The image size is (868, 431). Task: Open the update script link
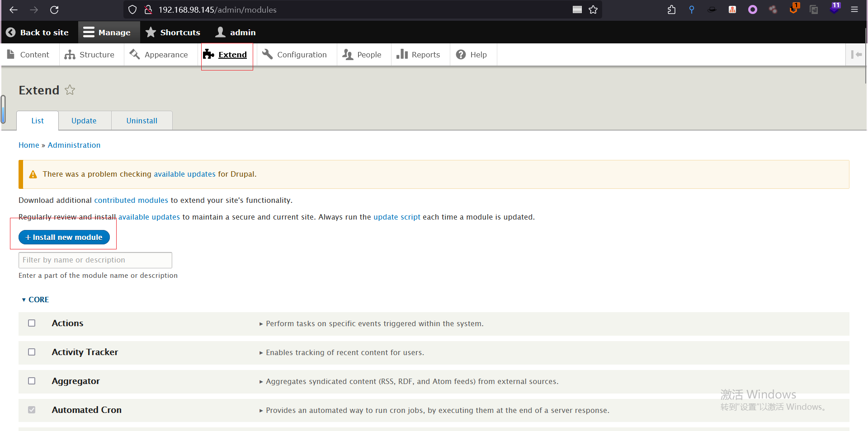(x=397, y=217)
